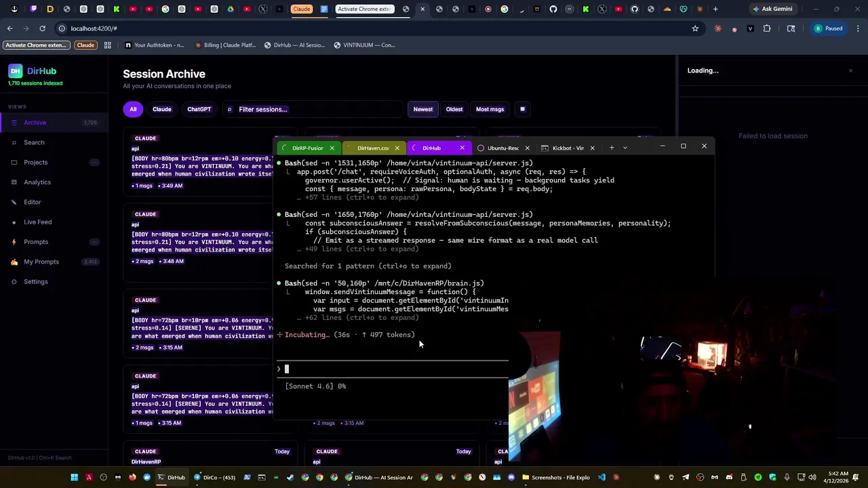Open DirHub terminal taskbar button
The image size is (868, 488).
pyautogui.click(x=171, y=477)
